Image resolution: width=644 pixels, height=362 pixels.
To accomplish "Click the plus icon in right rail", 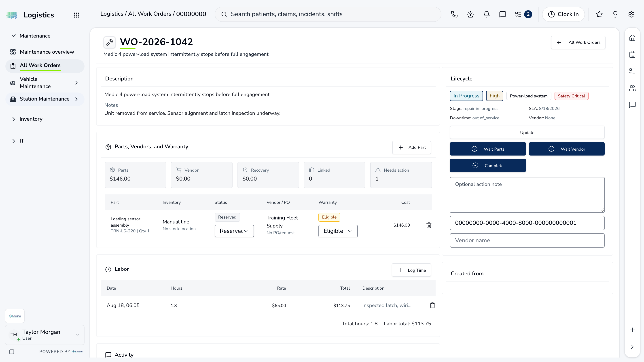I will click(x=632, y=330).
